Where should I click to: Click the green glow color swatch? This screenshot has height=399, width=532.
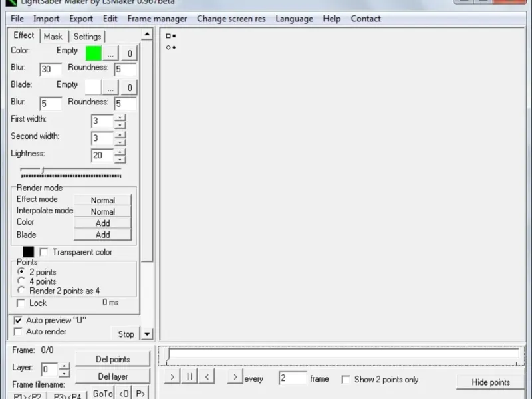pos(93,53)
